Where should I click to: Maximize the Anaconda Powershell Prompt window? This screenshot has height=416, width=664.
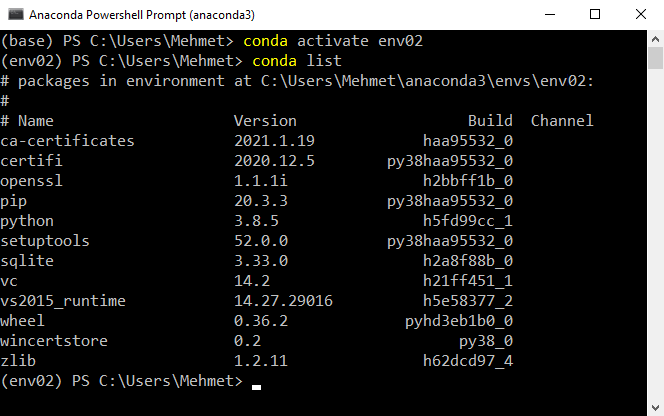point(595,14)
